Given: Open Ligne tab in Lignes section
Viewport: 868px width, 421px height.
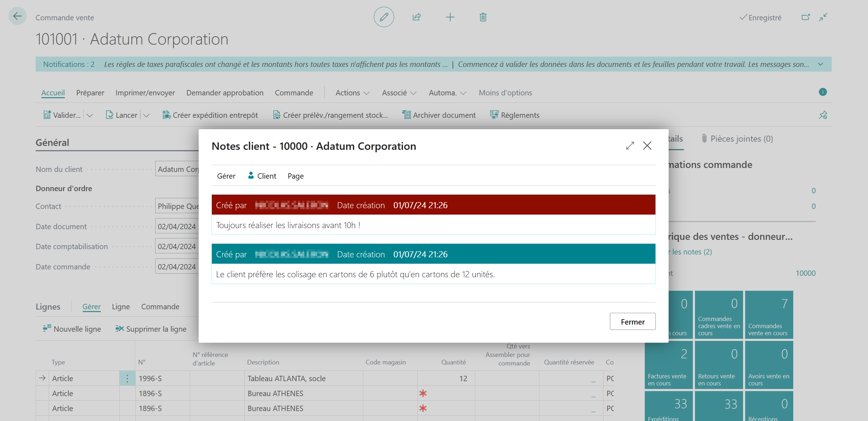Looking at the screenshot, I should click(121, 307).
